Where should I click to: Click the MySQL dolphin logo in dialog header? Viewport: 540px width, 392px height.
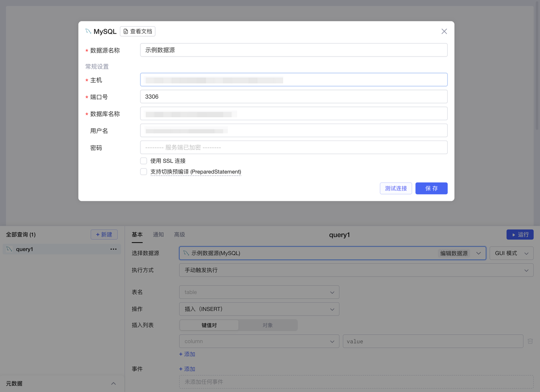pyautogui.click(x=88, y=31)
